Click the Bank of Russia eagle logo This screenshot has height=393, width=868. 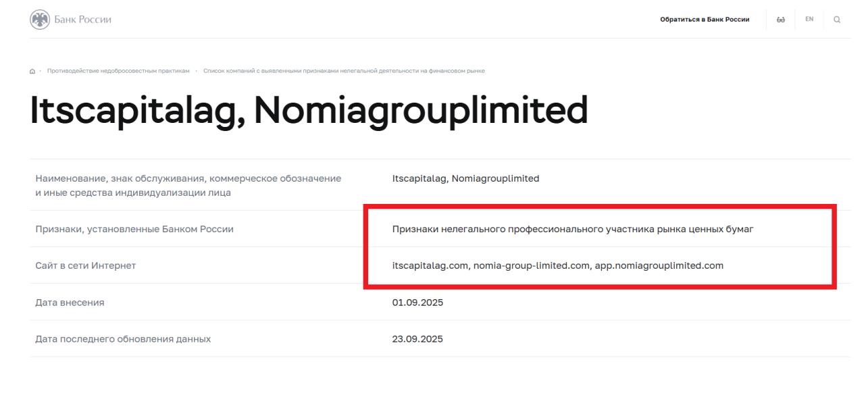pyautogui.click(x=40, y=20)
